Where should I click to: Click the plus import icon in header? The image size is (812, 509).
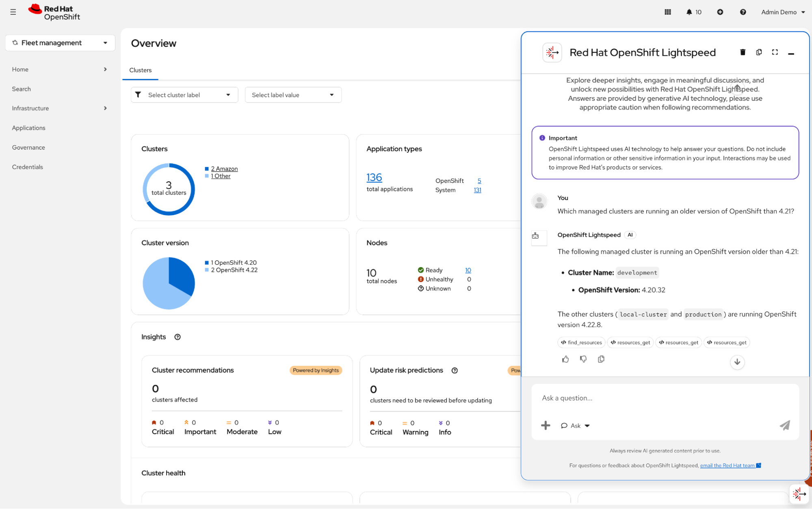[720, 12]
